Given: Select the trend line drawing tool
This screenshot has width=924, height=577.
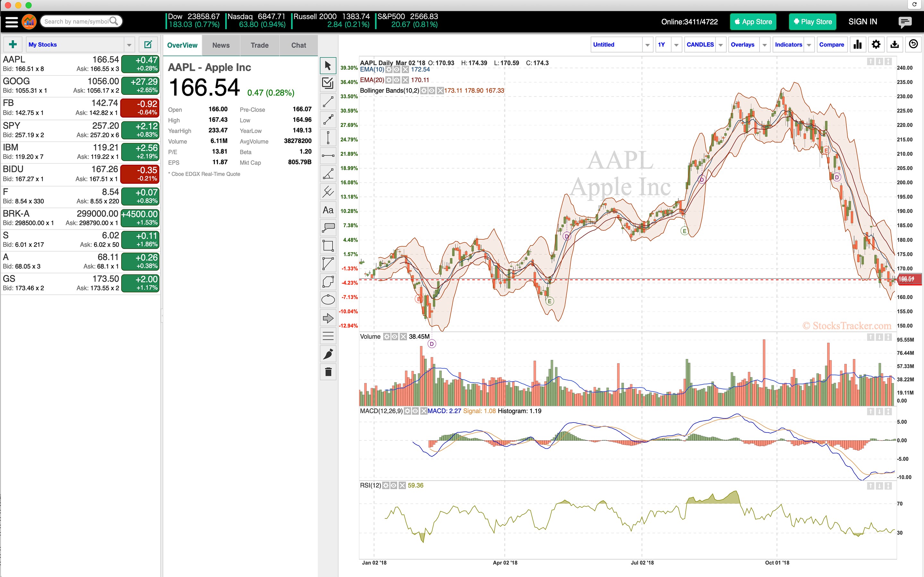Looking at the screenshot, I should pyautogui.click(x=328, y=102).
